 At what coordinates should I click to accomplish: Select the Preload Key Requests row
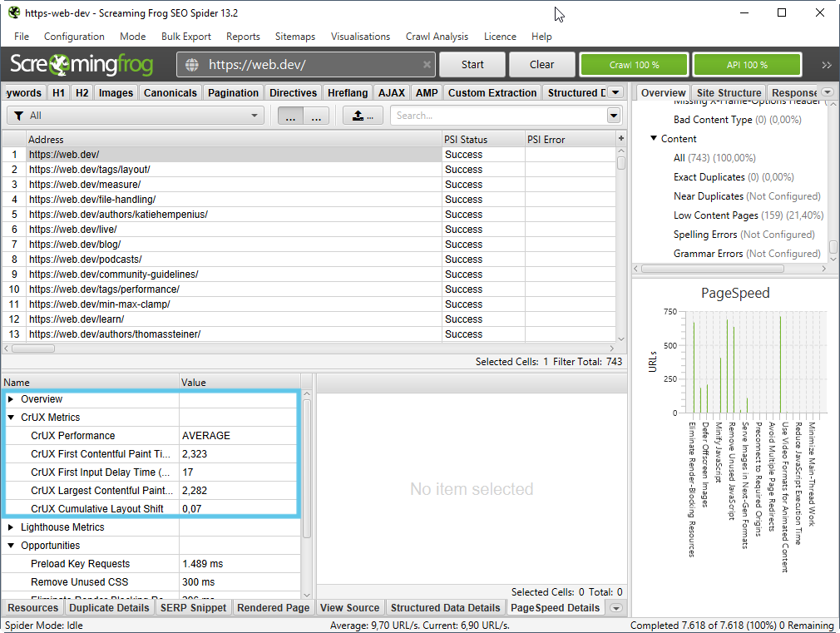click(151, 564)
